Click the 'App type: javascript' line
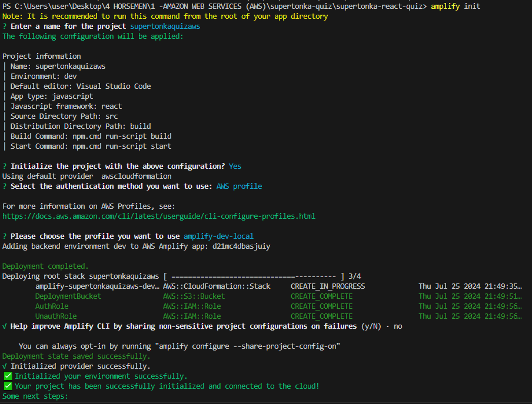532x404 pixels. (52, 96)
